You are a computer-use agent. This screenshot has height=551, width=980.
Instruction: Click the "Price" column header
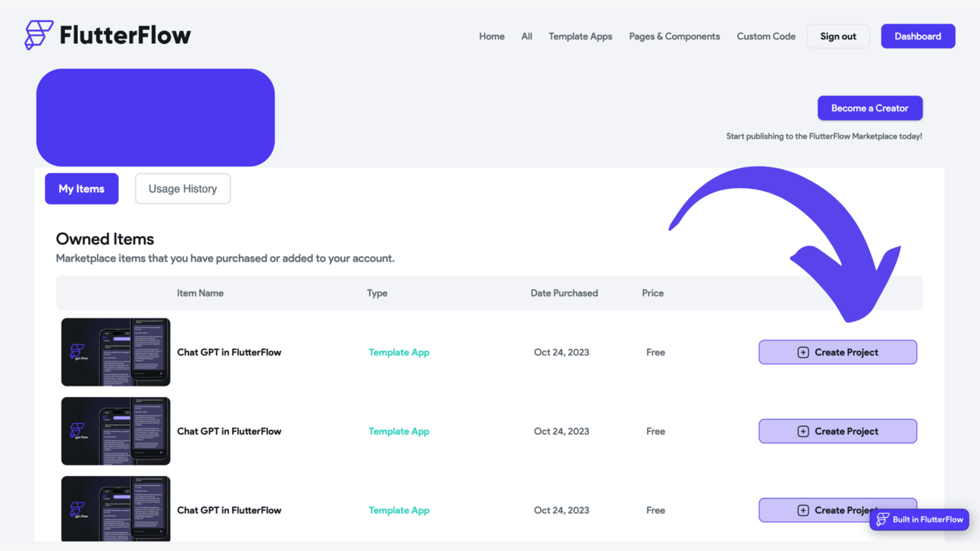click(653, 293)
